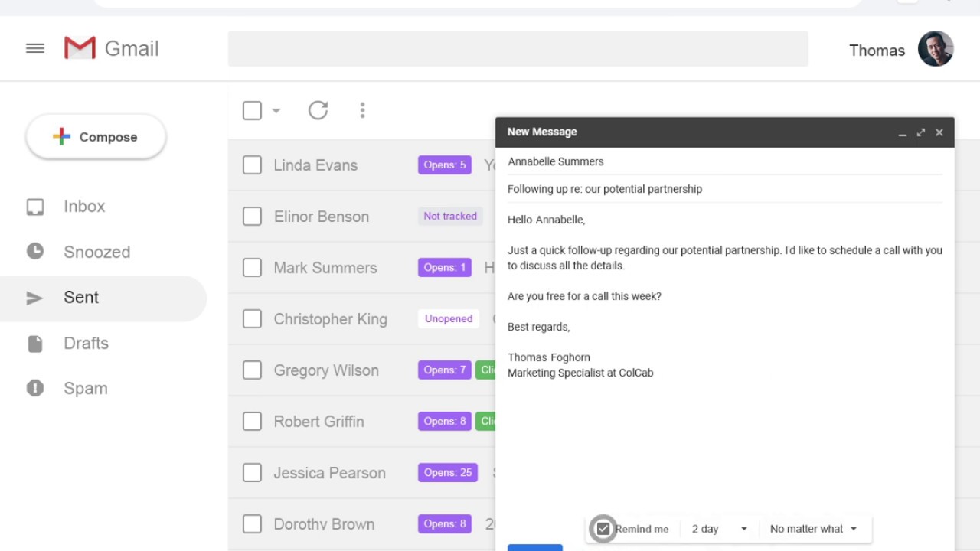Click the Gmail logo

(80, 48)
